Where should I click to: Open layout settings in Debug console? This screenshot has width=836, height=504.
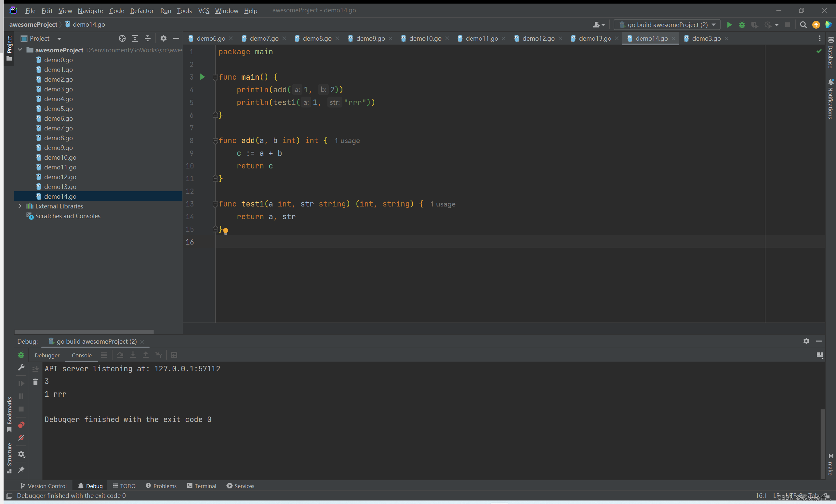[819, 355]
